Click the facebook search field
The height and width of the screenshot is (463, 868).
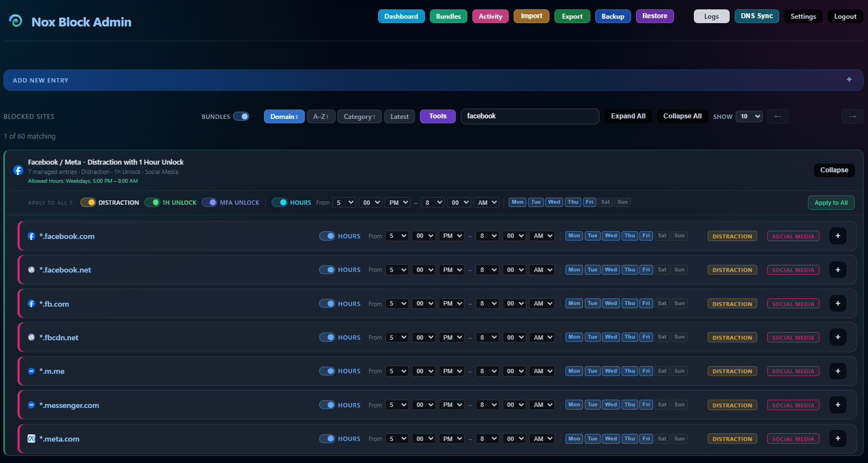tap(530, 116)
